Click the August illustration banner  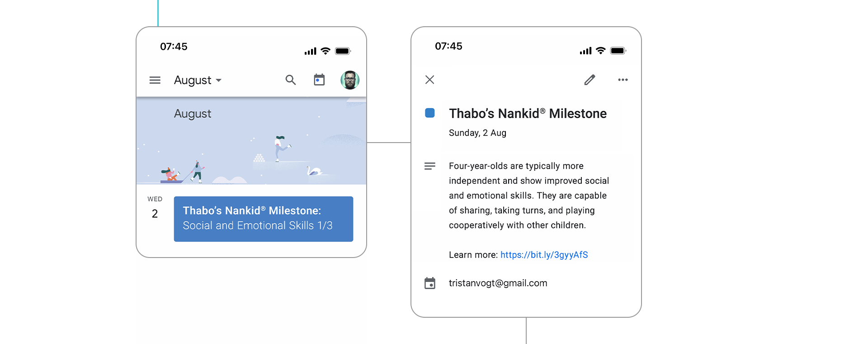251,141
